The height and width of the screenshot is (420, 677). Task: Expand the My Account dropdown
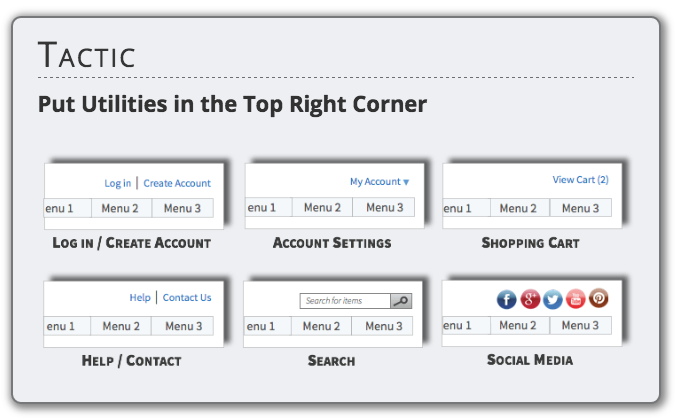tap(379, 182)
